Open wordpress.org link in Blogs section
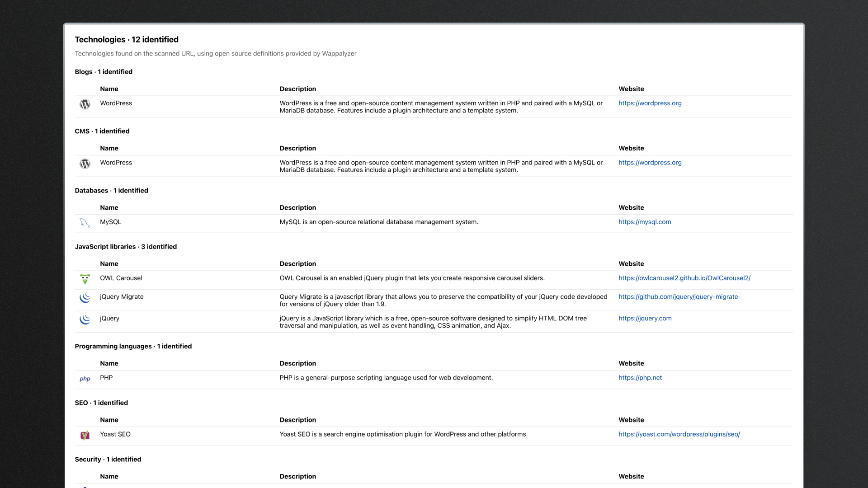 (x=650, y=103)
